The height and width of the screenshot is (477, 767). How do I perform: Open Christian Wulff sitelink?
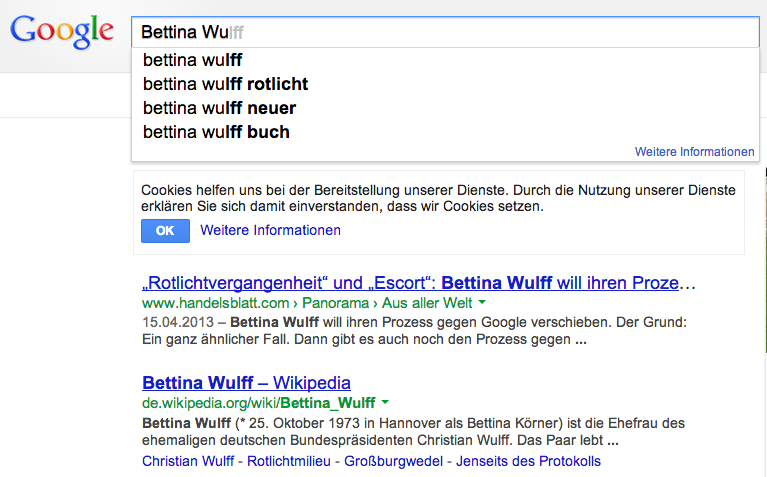[x=188, y=461]
